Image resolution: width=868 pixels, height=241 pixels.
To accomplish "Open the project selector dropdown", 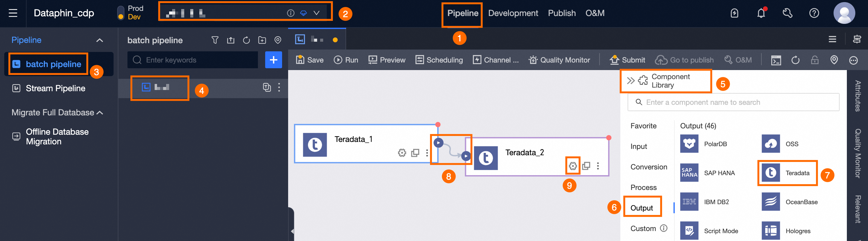I will (x=316, y=13).
